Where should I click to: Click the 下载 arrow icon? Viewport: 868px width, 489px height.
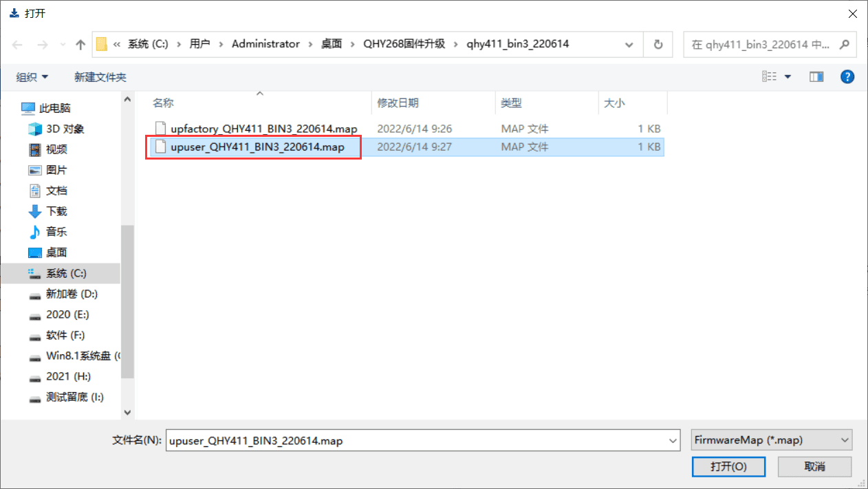35,211
